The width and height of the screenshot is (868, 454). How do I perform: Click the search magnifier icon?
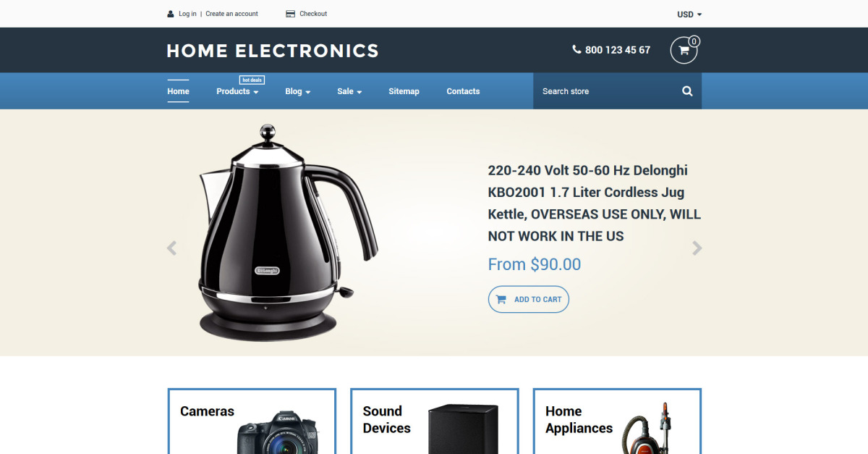click(x=687, y=91)
